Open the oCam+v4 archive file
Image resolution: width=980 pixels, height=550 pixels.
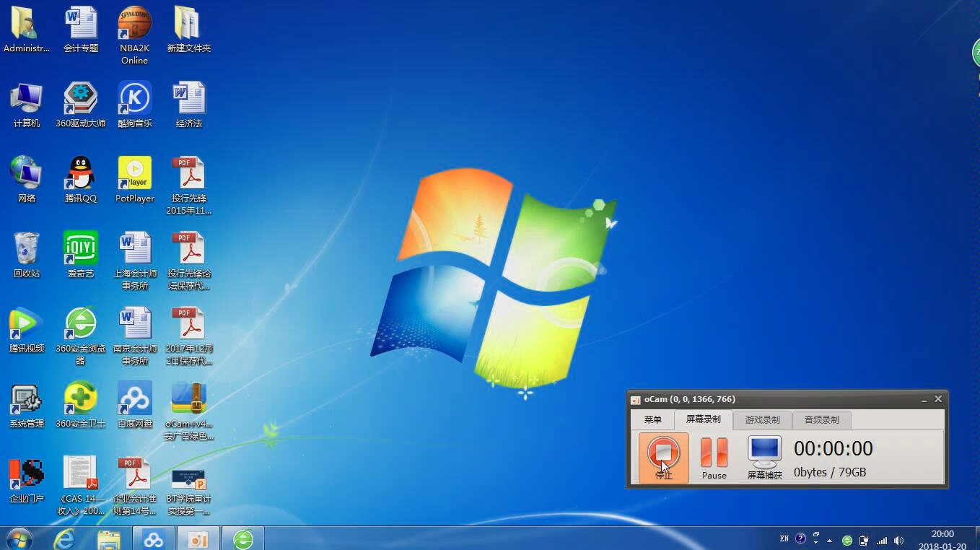tap(188, 411)
